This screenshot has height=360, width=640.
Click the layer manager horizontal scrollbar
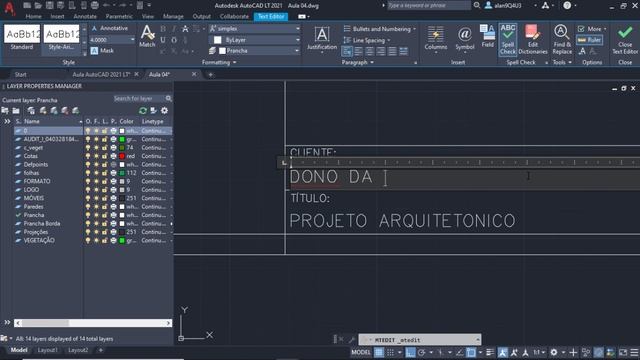tap(93, 323)
